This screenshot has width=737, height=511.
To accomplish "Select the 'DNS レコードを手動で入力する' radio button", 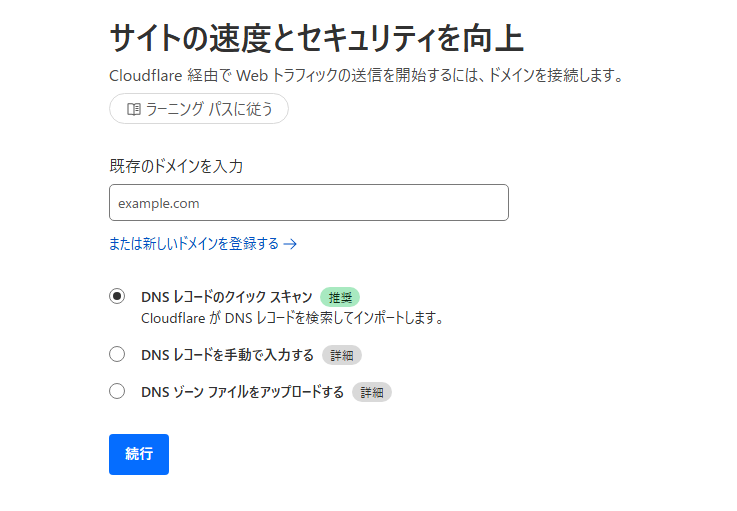I will point(117,354).
